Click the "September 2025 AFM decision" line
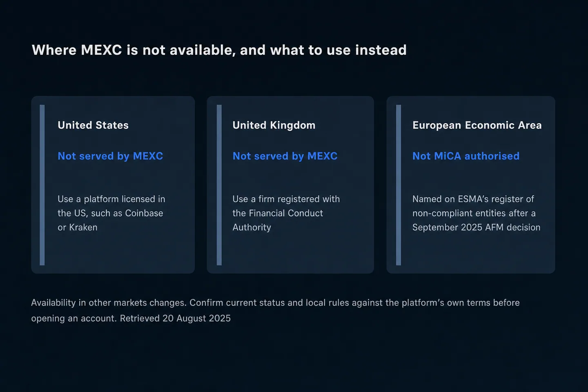Image resolution: width=588 pixels, height=392 pixels. [477, 227]
